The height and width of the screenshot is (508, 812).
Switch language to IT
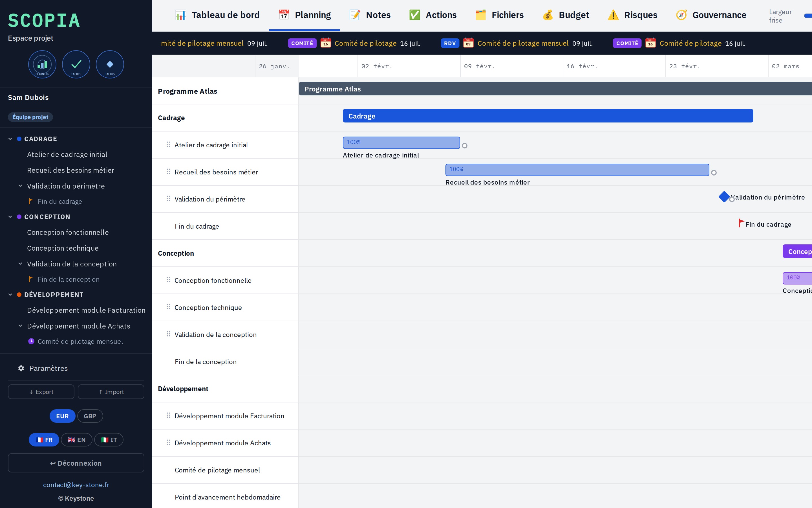click(x=109, y=440)
